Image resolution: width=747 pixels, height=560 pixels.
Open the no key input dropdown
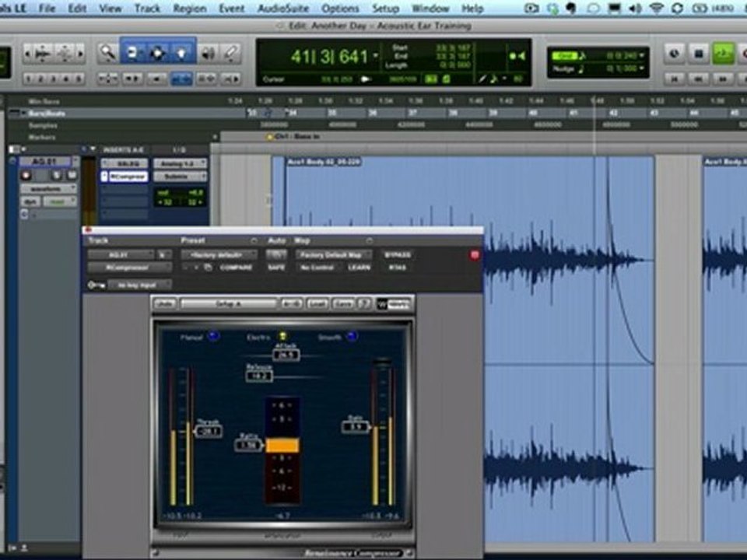[x=139, y=285]
